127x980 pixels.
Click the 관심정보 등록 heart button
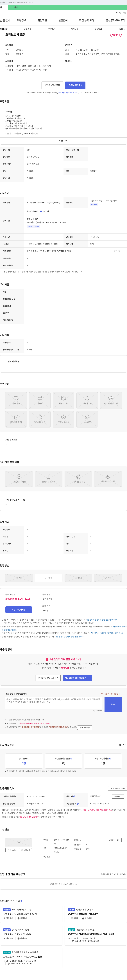tap(52, 85)
